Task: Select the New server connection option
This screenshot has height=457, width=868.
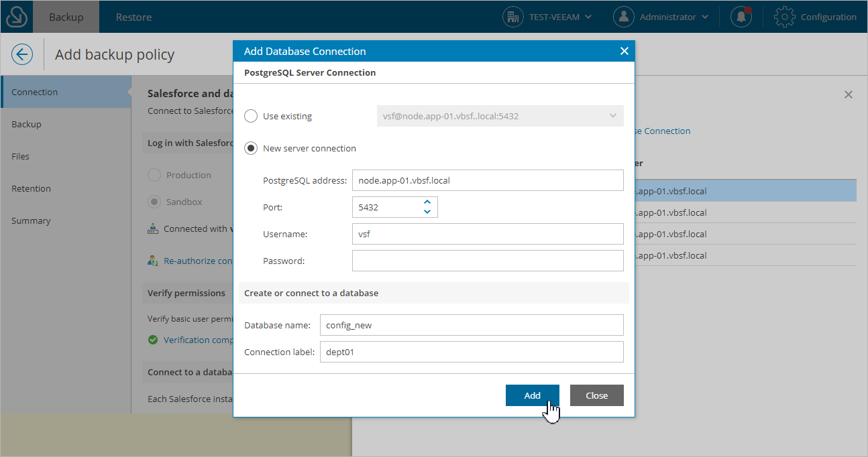Action: coord(251,148)
